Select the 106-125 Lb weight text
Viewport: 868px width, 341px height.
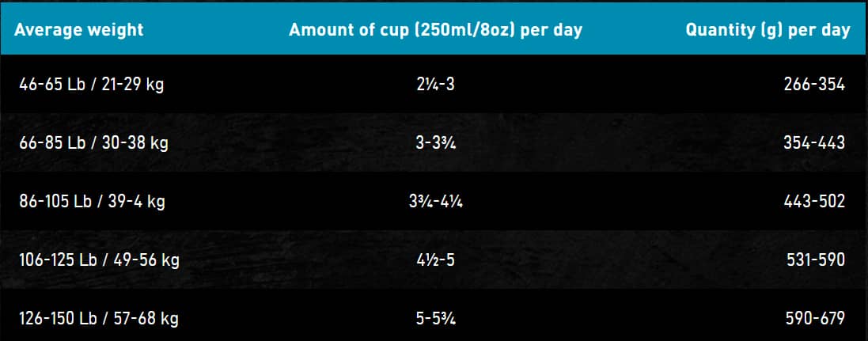59,260
